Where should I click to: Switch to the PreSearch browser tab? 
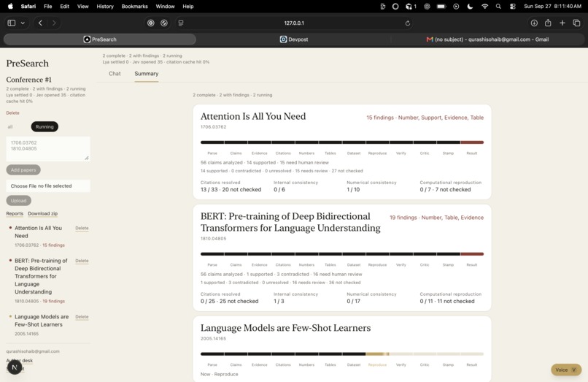coord(100,39)
